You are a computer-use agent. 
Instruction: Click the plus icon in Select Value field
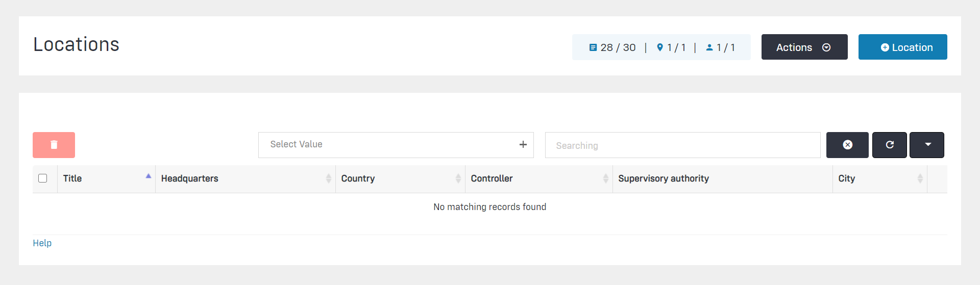pyautogui.click(x=523, y=145)
